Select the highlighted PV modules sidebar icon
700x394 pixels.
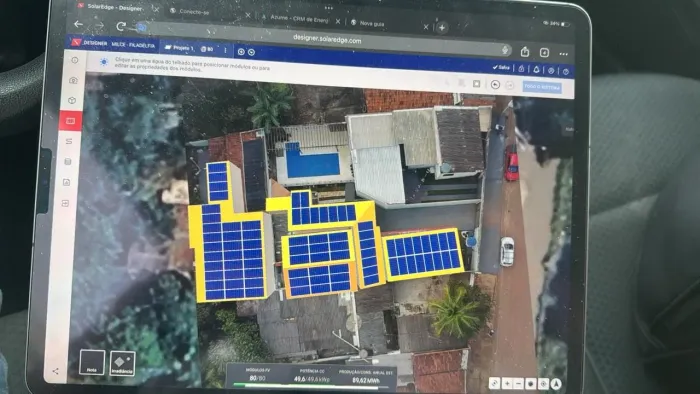[x=70, y=121]
